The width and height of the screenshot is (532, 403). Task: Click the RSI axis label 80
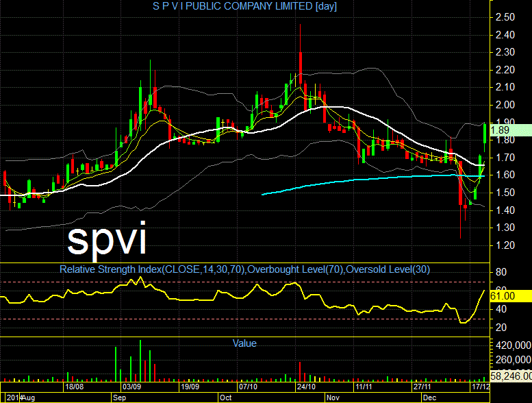point(501,272)
